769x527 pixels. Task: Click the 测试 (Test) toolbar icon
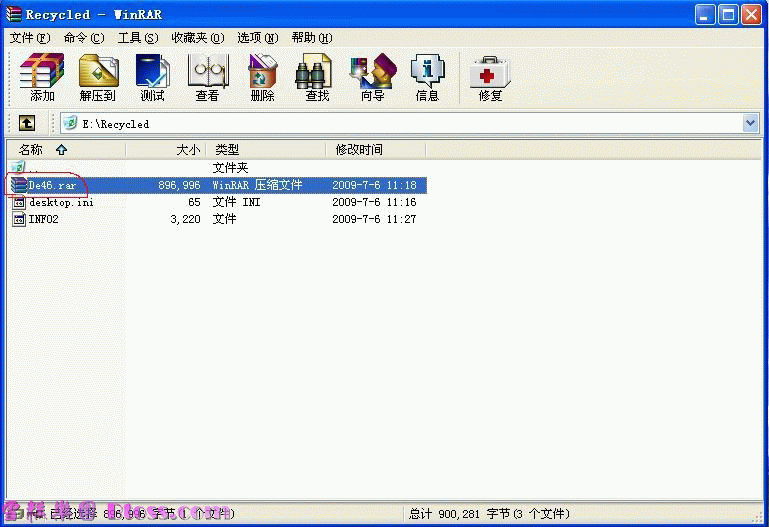[x=153, y=71]
